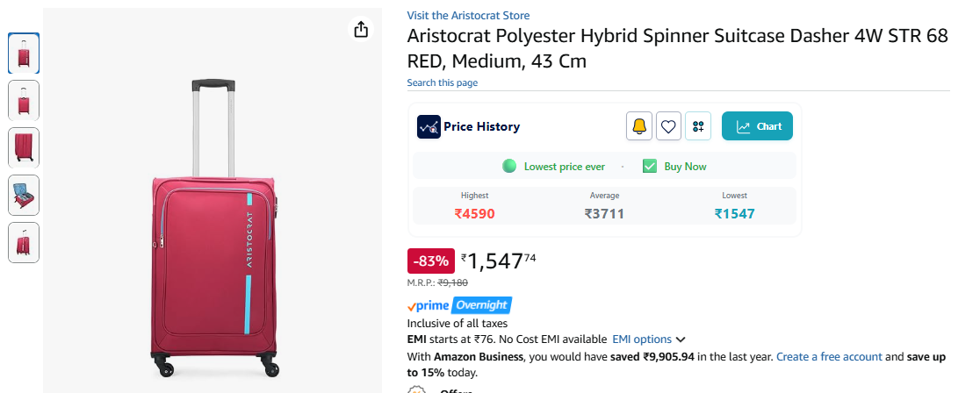Viewport: 980px width, 393px height.
Task: Click the green Lowest price ever indicator
Action: tap(509, 166)
